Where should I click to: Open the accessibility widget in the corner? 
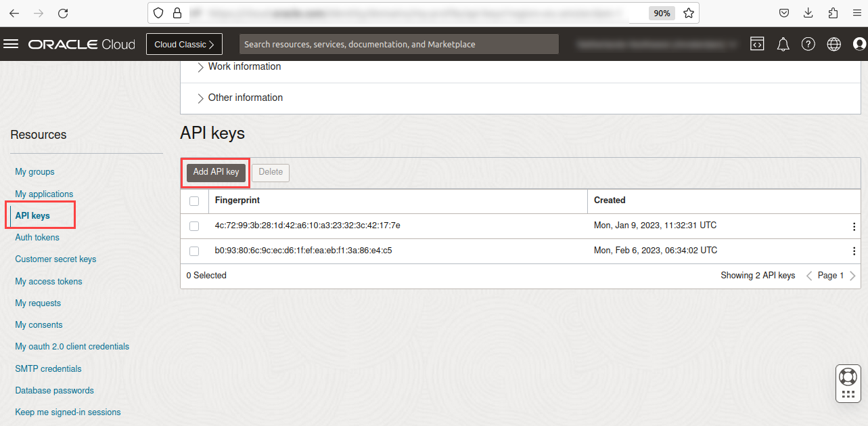848,383
